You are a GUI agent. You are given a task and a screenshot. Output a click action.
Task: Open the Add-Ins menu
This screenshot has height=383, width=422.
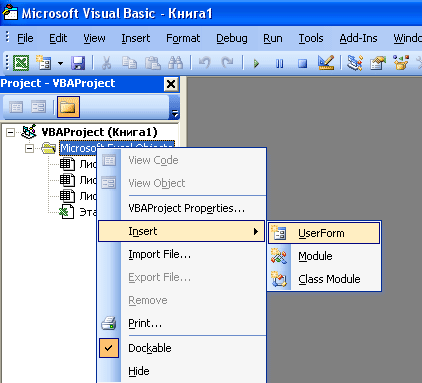(358, 38)
